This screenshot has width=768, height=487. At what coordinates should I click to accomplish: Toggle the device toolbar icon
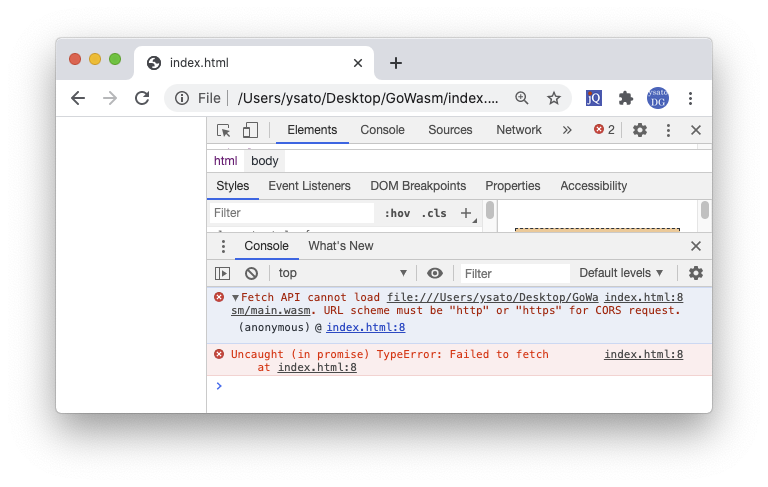[250, 130]
